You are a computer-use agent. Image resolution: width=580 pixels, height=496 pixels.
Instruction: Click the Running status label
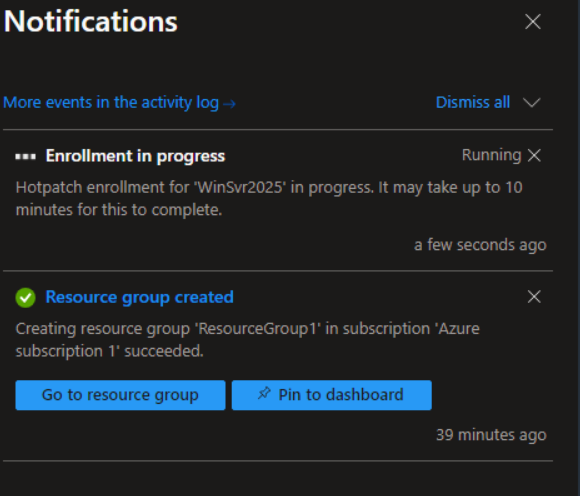click(491, 155)
